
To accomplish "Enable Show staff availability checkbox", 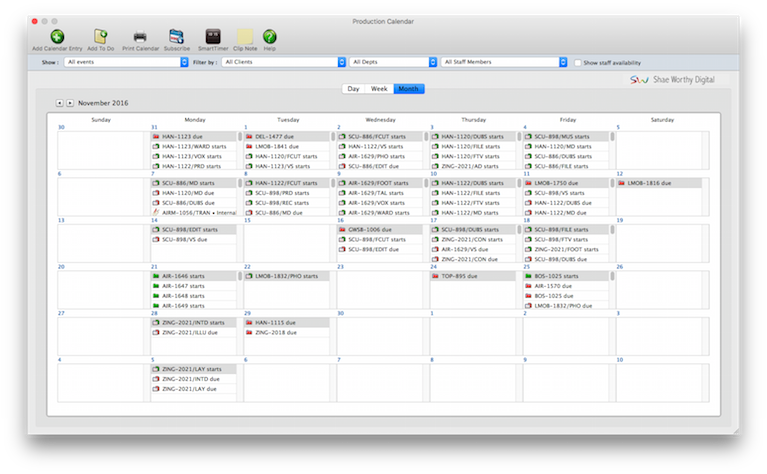I will tap(577, 62).
